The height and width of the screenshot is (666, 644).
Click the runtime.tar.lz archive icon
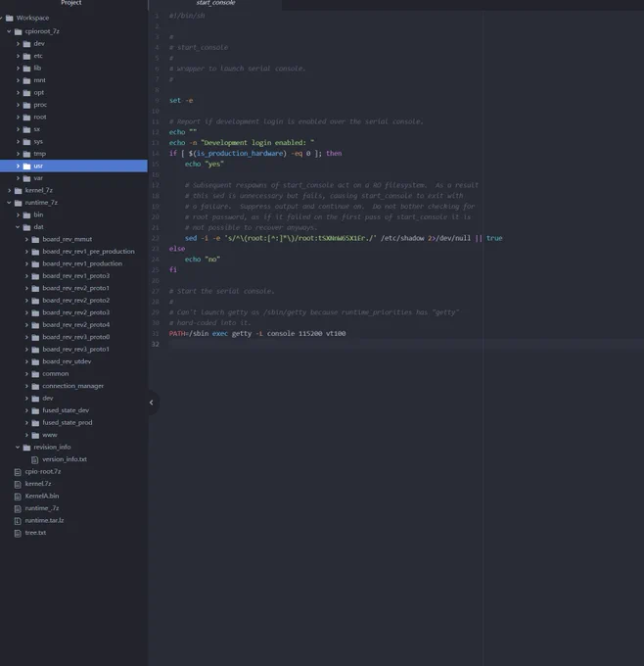point(18,521)
